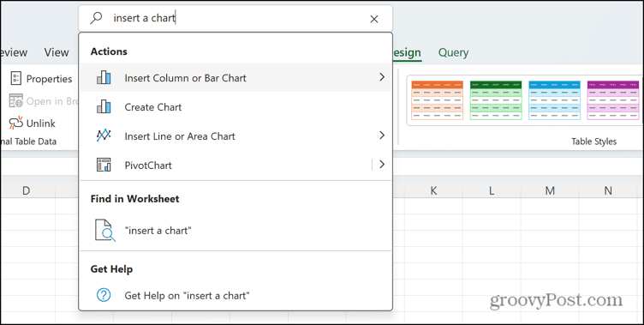Click the Get Help question mark icon
Viewport: 644px width, 325px height.
point(104,295)
